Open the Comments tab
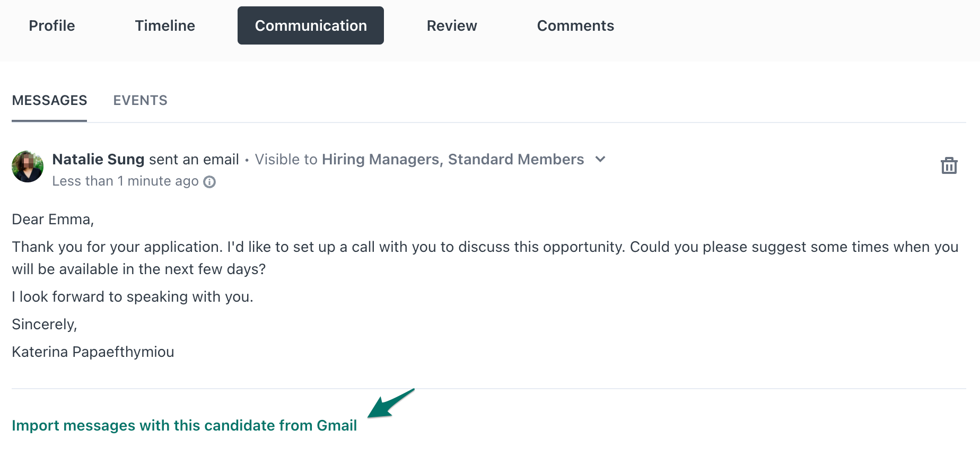Image resolution: width=980 pixels, height=456 pixels. pyautogui.click(x=575, y=25)
